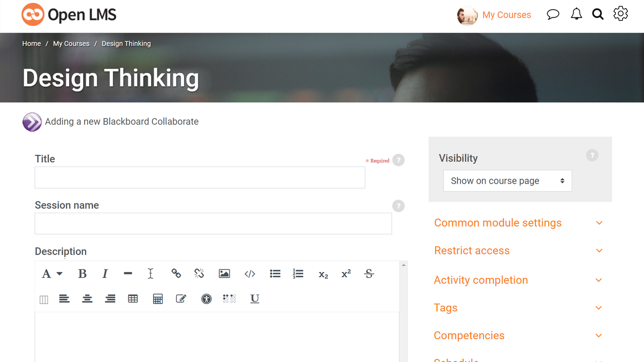The height and width of the screenshot is (362, 644).
Task: Open the paragraph styles dropdown
Action: 52,274
